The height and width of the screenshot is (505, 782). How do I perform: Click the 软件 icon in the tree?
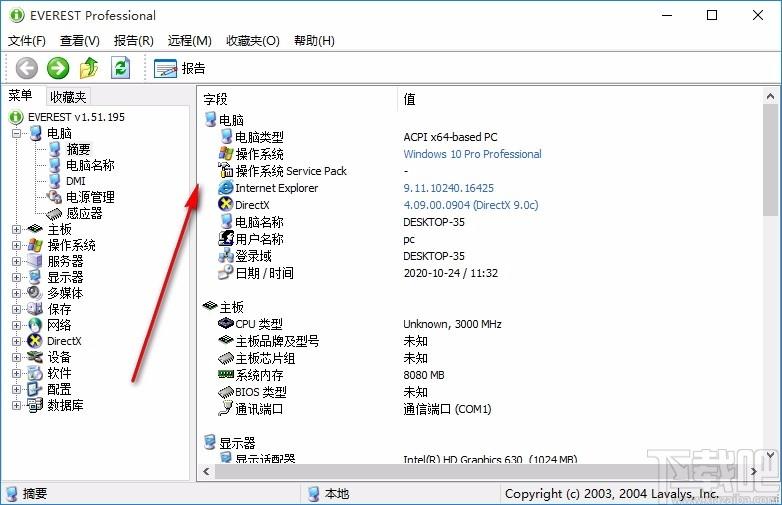[x=35, y=373]
